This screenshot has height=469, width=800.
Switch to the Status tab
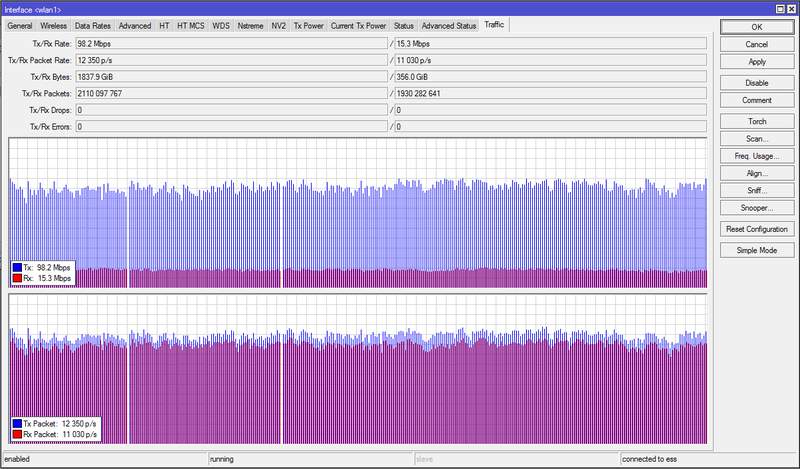click(x=404, y=26)
